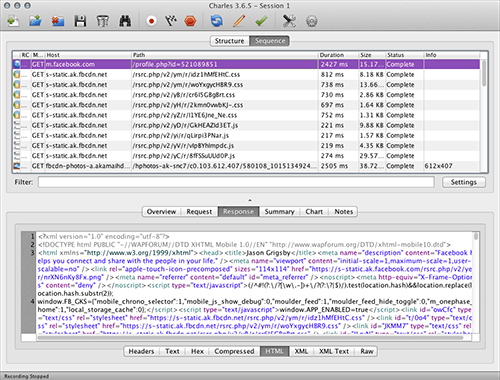Screen dimensions: 500x380
Task: Click the image icon of akamaihd photo row
Action: (x=17, y=166)
